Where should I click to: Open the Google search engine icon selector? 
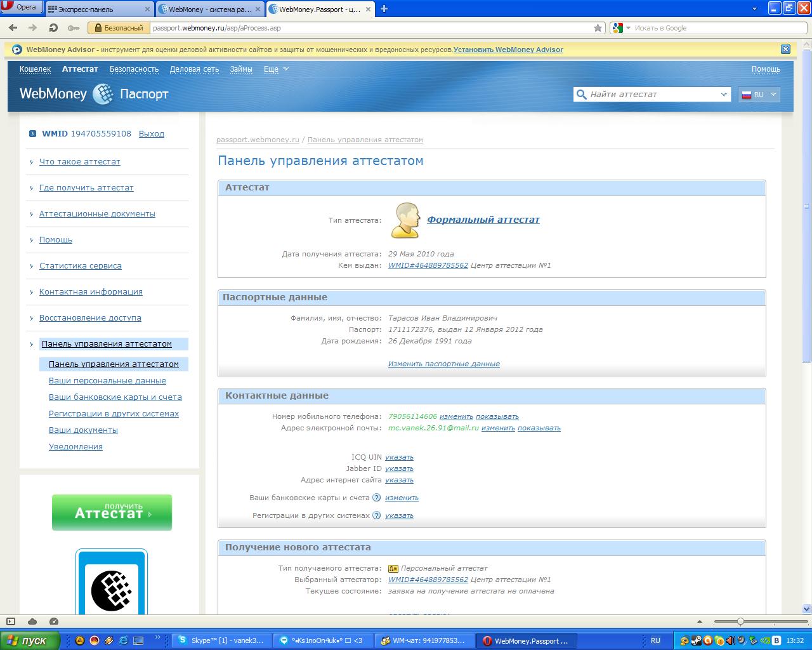click(x=622, y=28)
